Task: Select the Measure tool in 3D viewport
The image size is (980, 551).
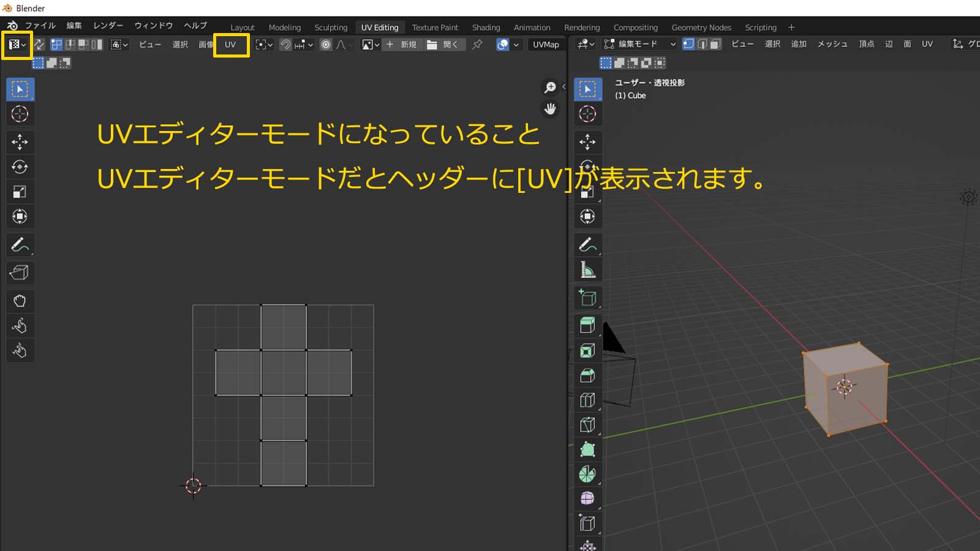Action: pos(587,269)
